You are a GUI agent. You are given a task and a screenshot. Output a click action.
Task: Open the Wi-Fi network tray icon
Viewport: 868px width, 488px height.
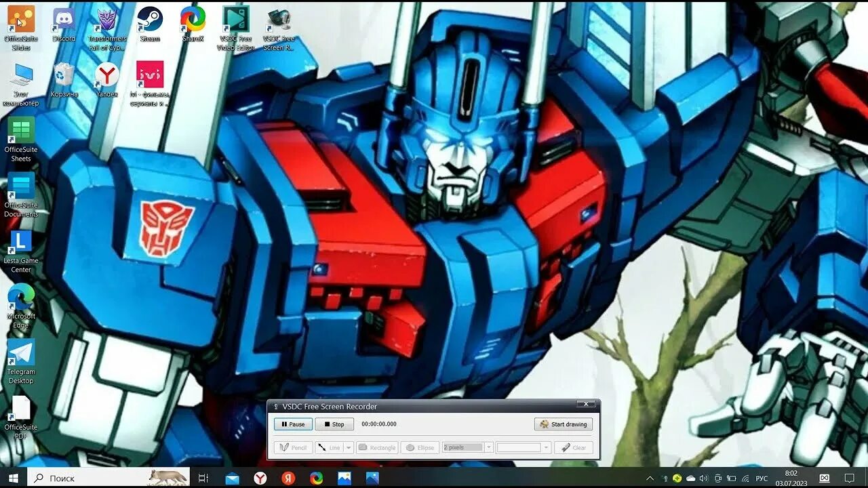click(x=745, y=478)
